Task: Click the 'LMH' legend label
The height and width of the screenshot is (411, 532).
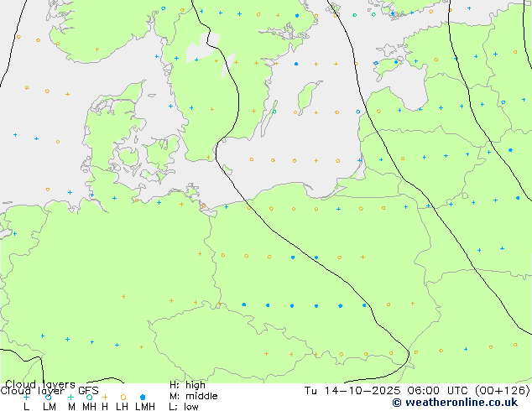Action: pos(145,407)
